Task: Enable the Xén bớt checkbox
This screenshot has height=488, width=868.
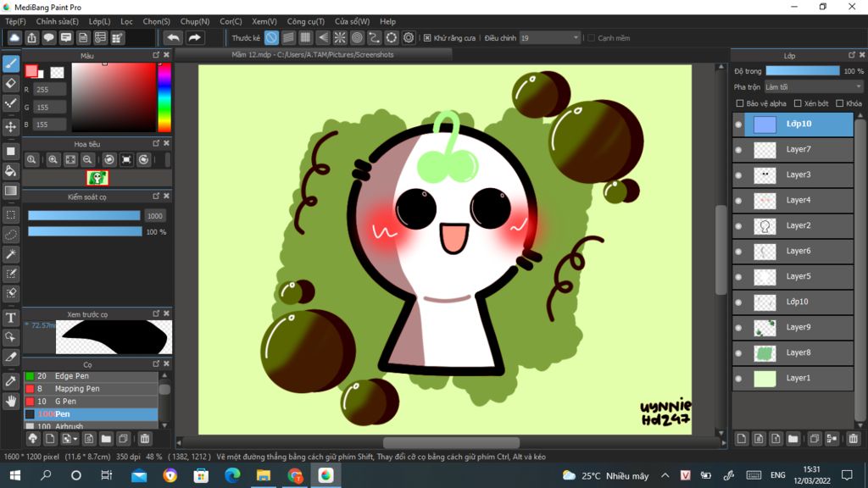Action: [x=798, y=103]
